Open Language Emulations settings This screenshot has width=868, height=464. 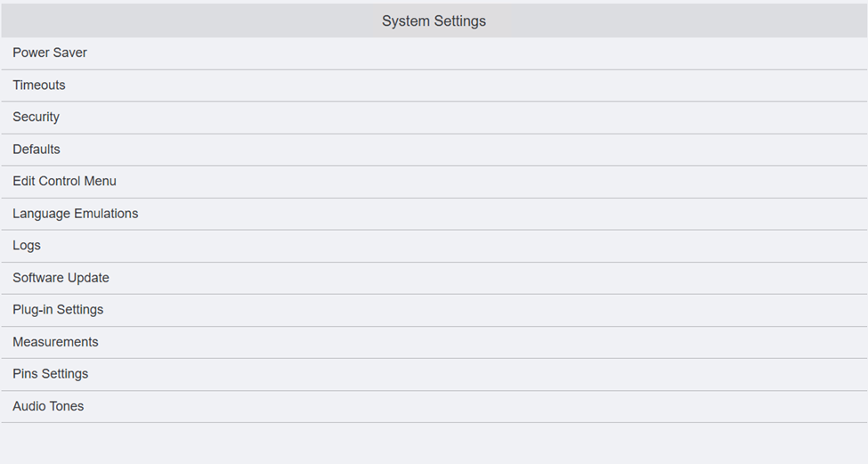(x=76, y=214)
